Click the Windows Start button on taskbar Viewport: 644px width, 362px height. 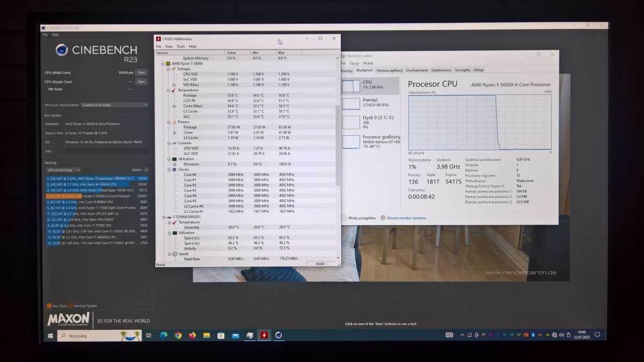(50, 335)
